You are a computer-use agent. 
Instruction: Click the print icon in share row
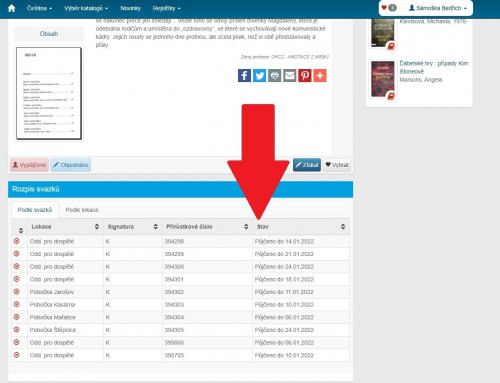pos(275,75)
